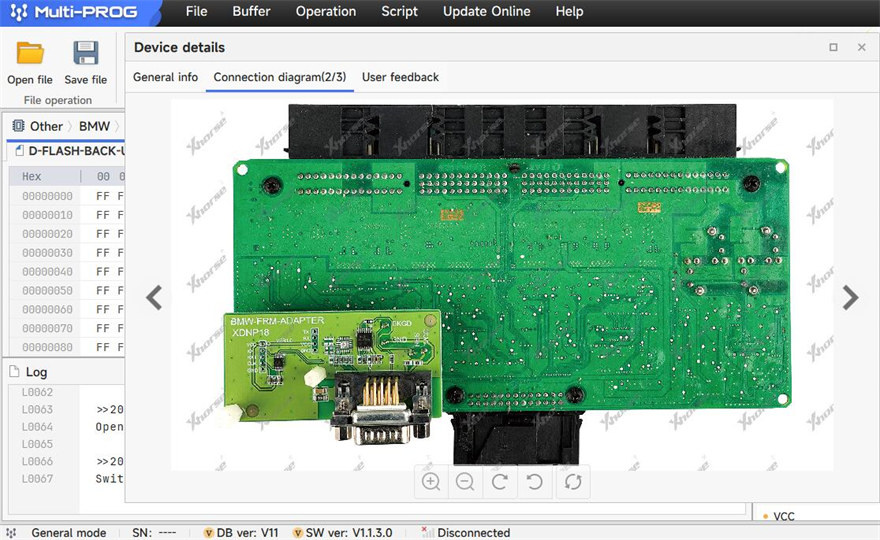Image resolution: width=880 pixels, height=540 pixels.
Task: Open the Help menu
Action: point(570,12)
